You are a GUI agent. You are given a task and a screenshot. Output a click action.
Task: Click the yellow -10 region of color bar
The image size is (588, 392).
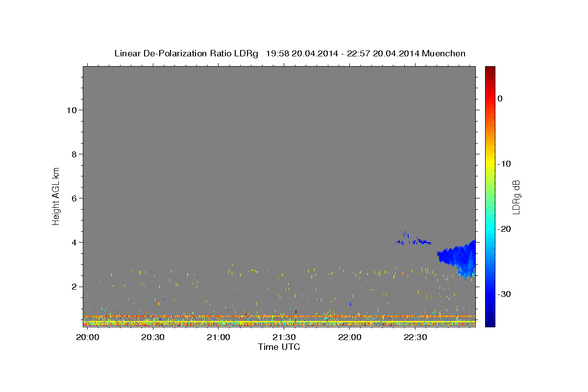490,164
